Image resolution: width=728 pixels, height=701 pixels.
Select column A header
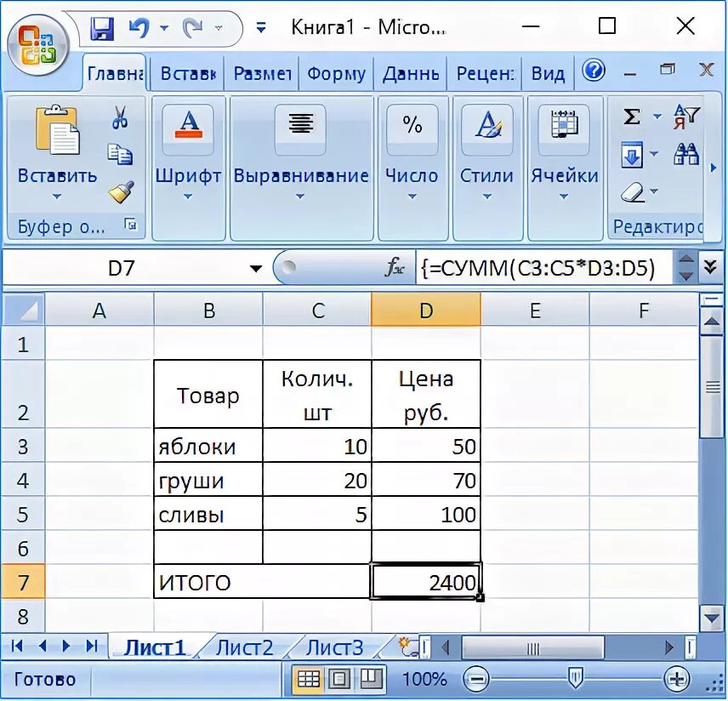click(100, 311)
